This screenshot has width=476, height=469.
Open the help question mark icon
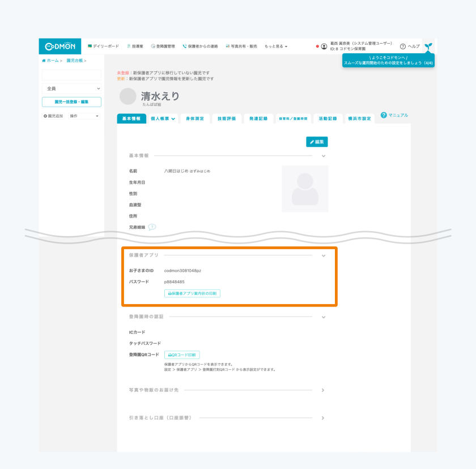pyautogui.click(x=403, y=46)
